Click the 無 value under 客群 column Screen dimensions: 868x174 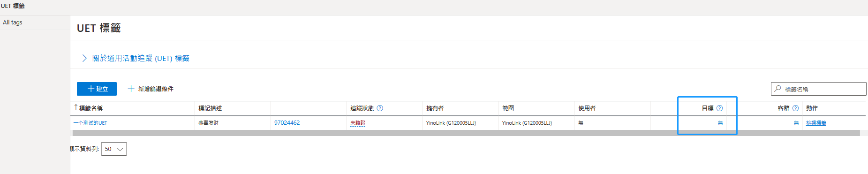[x=796, y=123]
